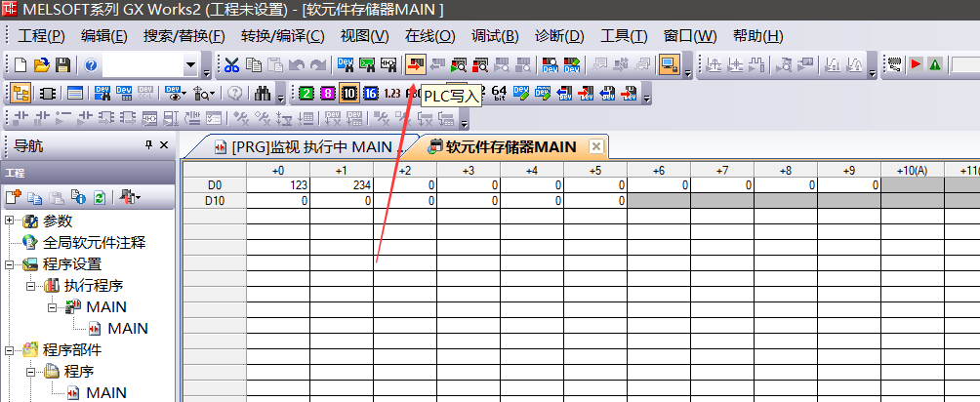Click the cell with value 234
This screenshot has height=402, width=980.
click(x=342, y=185)
